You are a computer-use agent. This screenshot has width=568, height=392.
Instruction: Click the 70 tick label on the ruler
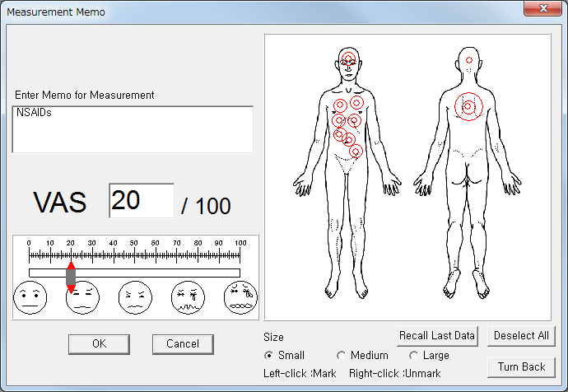(x=177, y=243)
